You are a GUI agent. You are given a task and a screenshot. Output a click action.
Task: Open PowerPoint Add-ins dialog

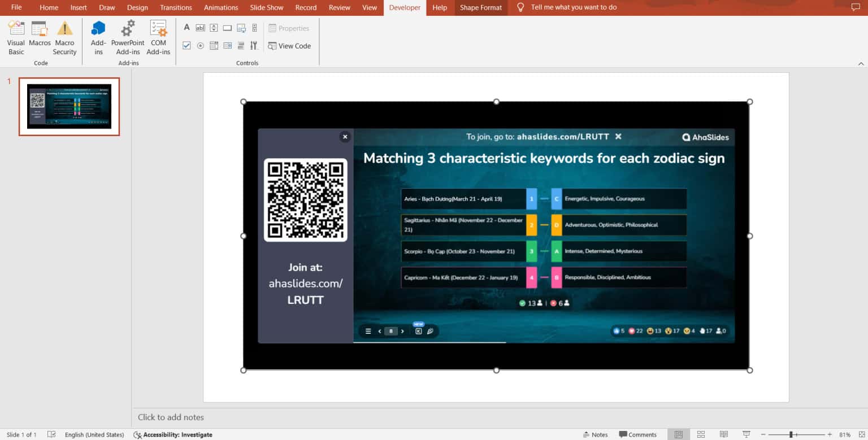(128, 38)
